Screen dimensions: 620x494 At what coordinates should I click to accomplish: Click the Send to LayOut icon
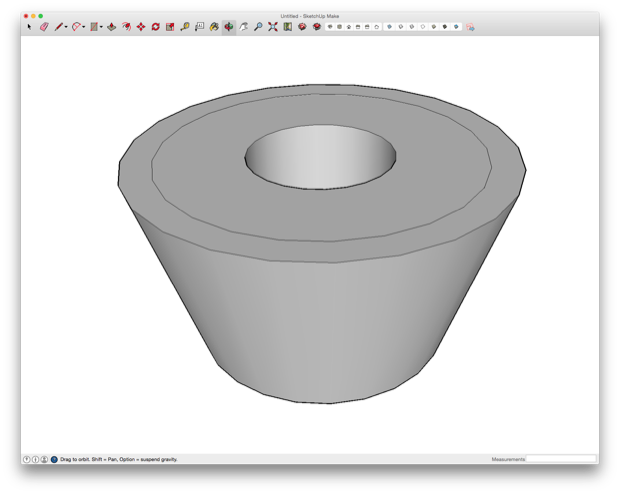coord(470,27)
